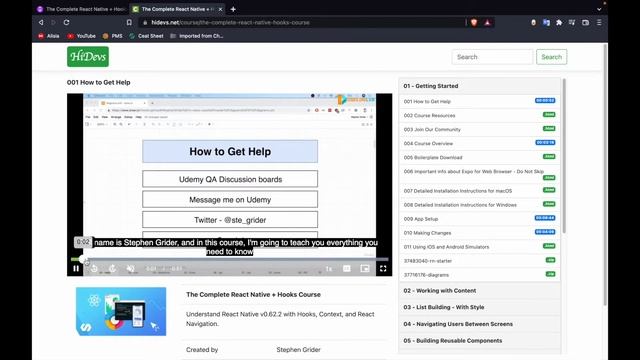Viewport: 640px width, 360px height.
Task: Enable picture-in-picture mode in player
Action: (365, 269)
